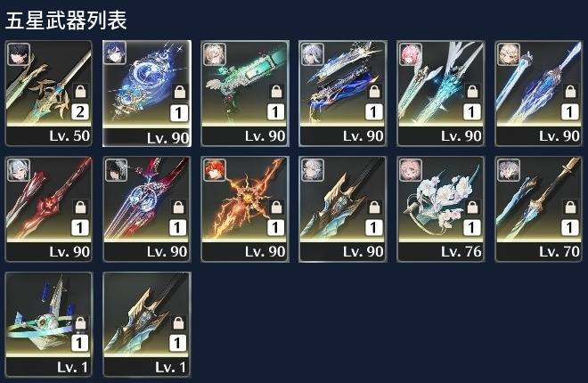Click the dark blue pistols rank 1 badge
588x383 pixels.
373,111
